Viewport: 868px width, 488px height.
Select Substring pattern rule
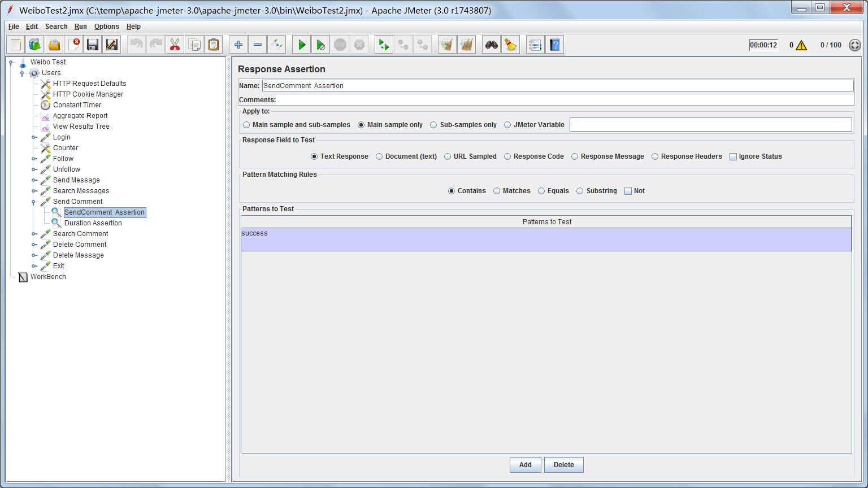pyautogui.click(x=597, y=191)
